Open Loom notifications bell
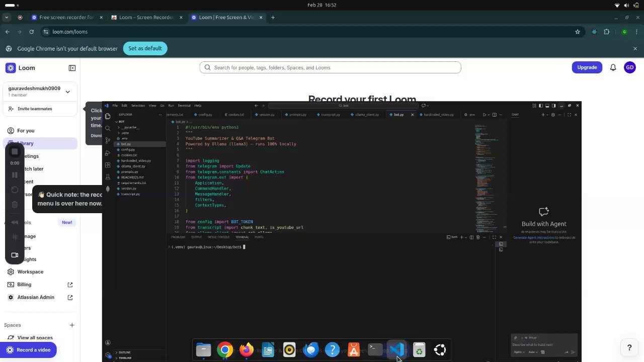Viewport: 644px width, 362px height. [x=613, y=67]
